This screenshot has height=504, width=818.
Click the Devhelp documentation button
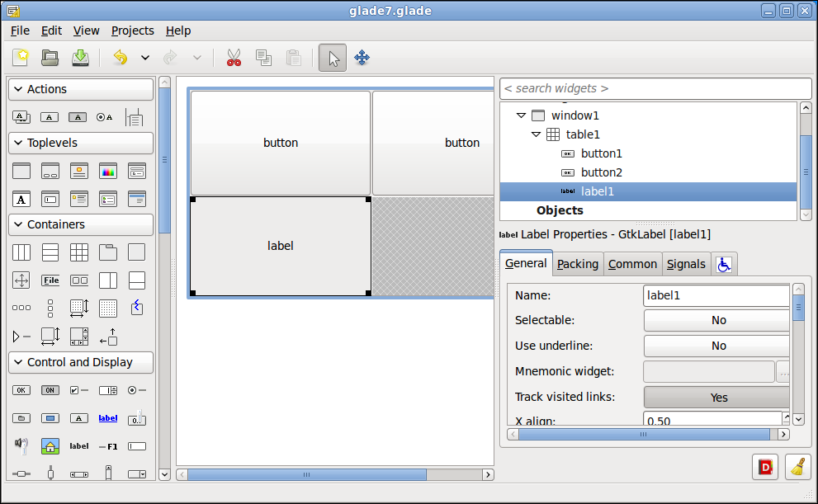[765, 467]
